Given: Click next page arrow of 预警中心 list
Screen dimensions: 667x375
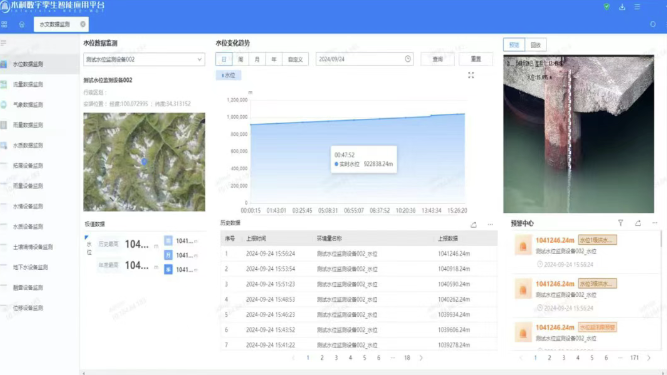Looking at the screenshot, I should click(649, 358).
